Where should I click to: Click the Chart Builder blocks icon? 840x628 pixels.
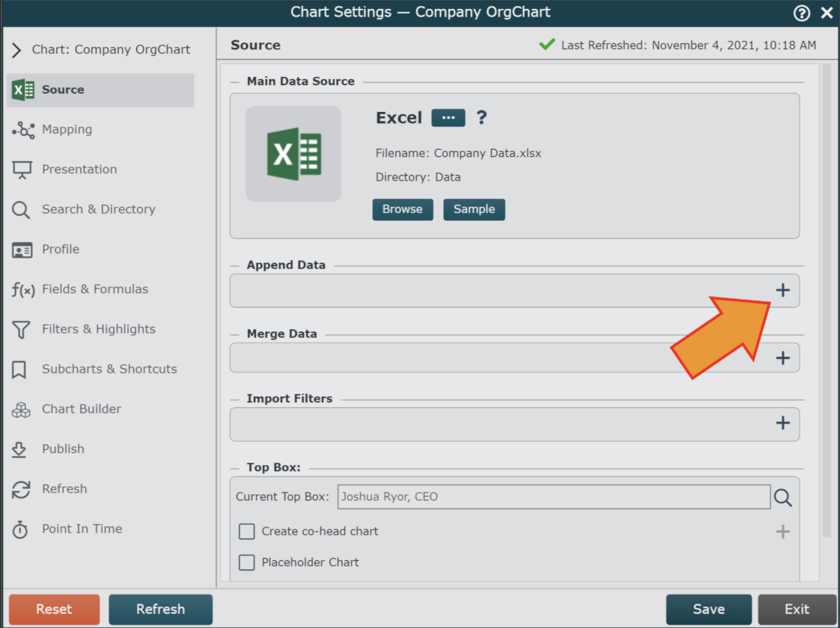tap(21, 410)
